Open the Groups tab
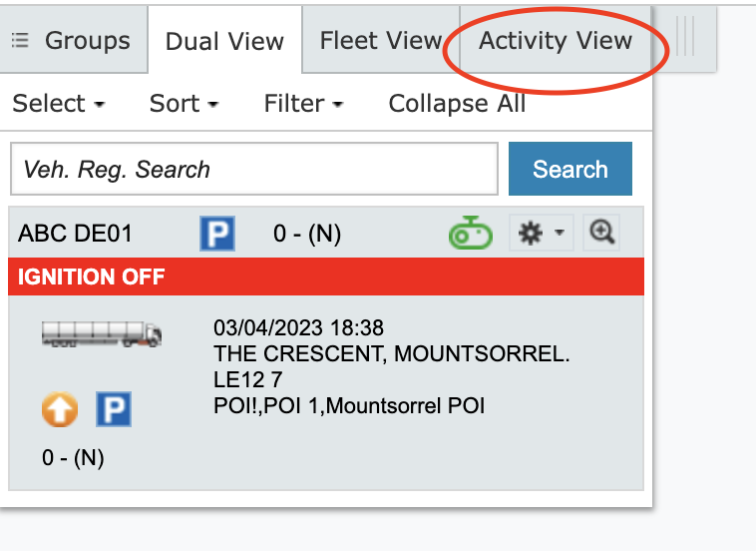The image size is (756, 551). point(86,41)
